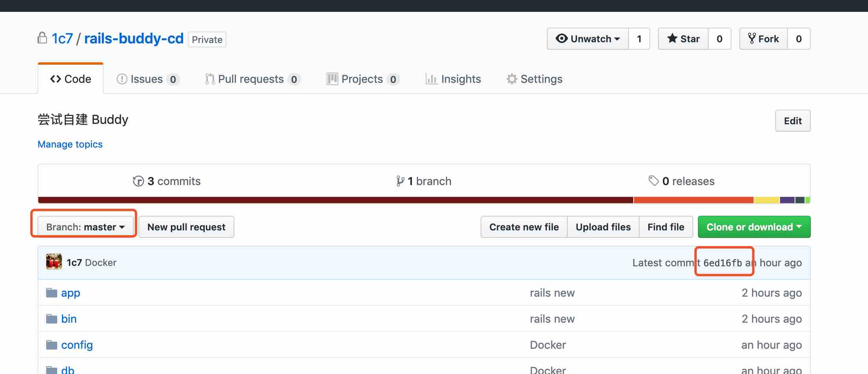Open the Pull requests tab

click(251, 79)
